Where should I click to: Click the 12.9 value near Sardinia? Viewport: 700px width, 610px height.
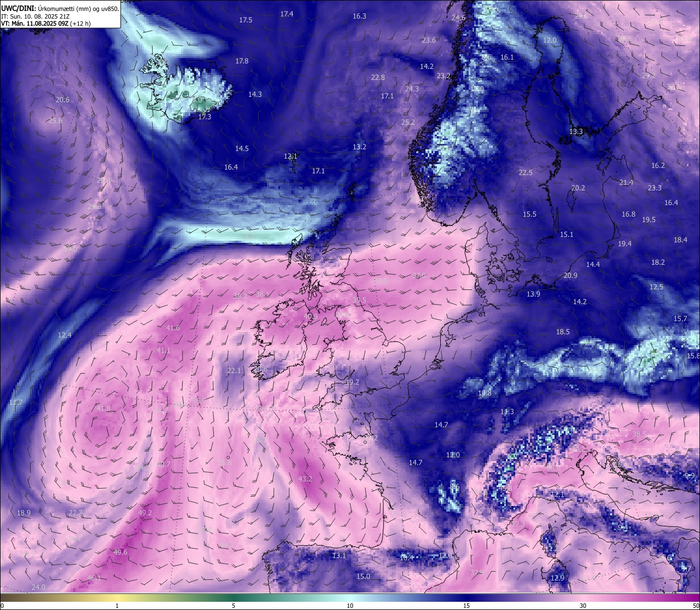[x=557, y=578]
